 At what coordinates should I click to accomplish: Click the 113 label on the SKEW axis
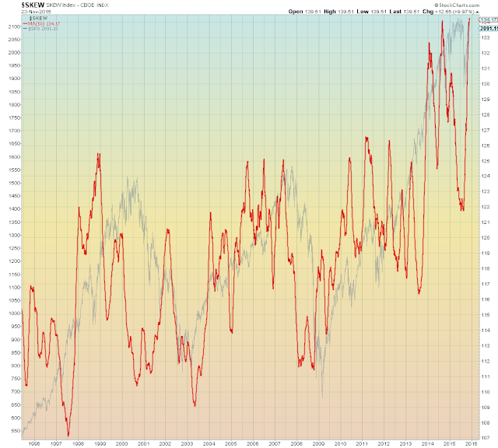click(485, 346)
